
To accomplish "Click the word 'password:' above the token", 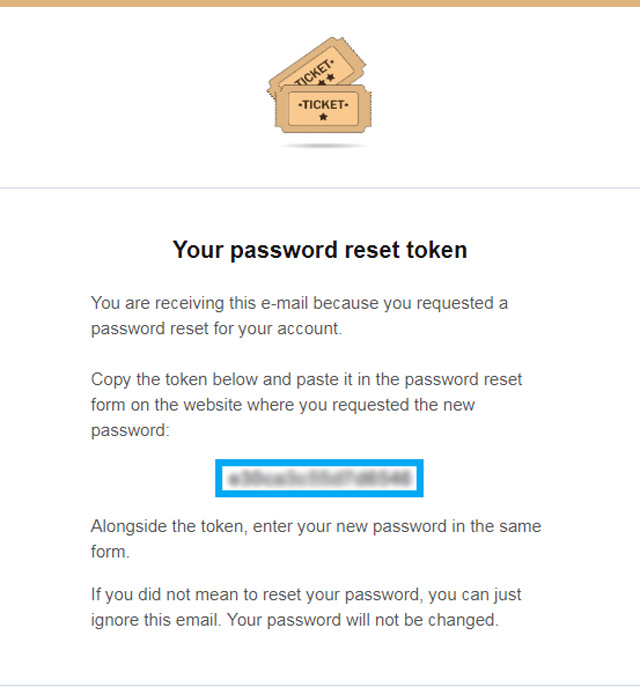I will click(x=130, y=431).
